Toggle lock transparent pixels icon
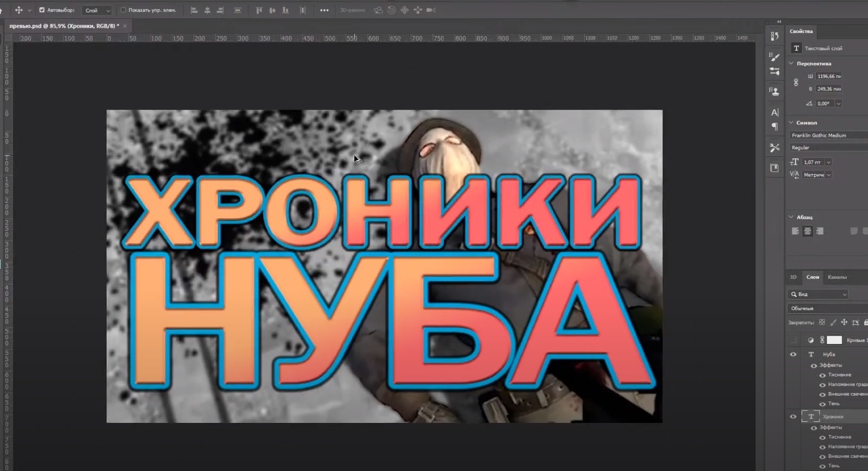Image resolution: width=868 pixels, height=471 pixels. 822,323
